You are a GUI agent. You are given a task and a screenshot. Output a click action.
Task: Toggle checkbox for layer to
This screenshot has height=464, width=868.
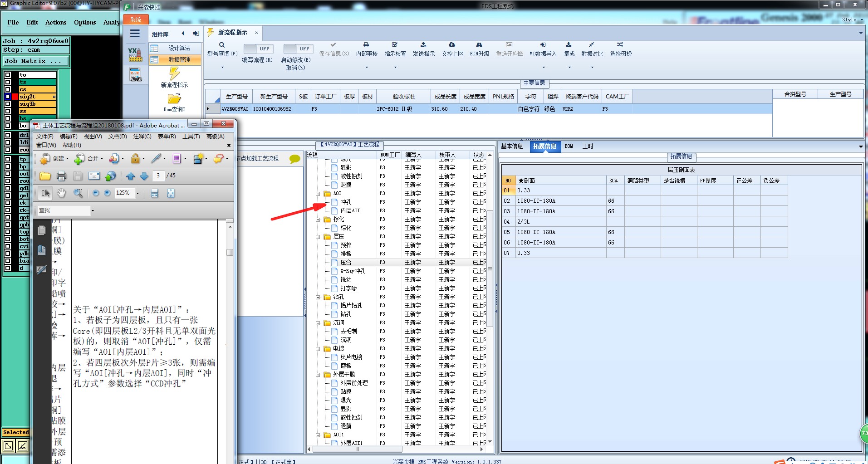[8, 75]
